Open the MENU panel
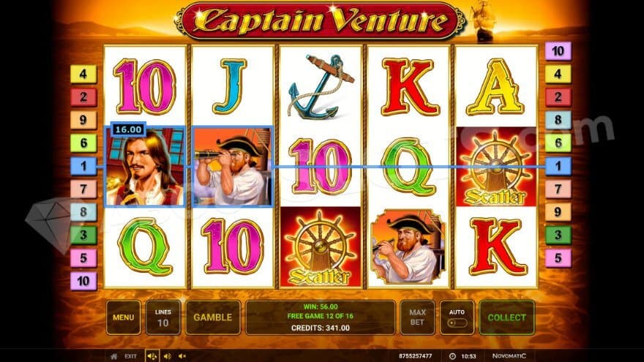 (x=123, y=317)
